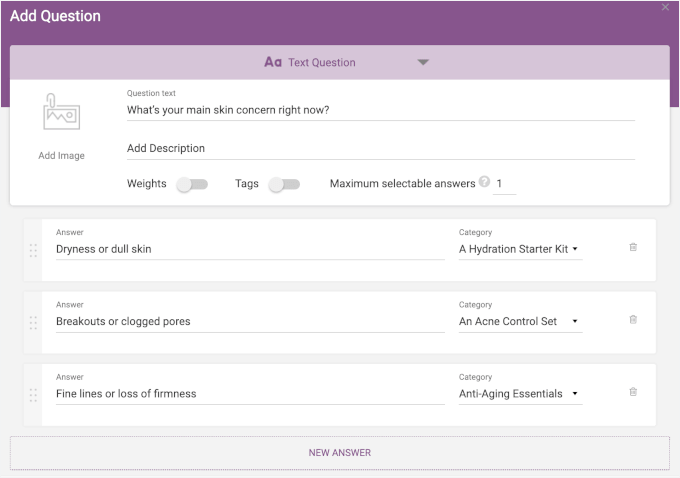Click help icon beside Maximum selectable answers
The width and height of the screenshot is (680, 478).
tap(484, 182)
